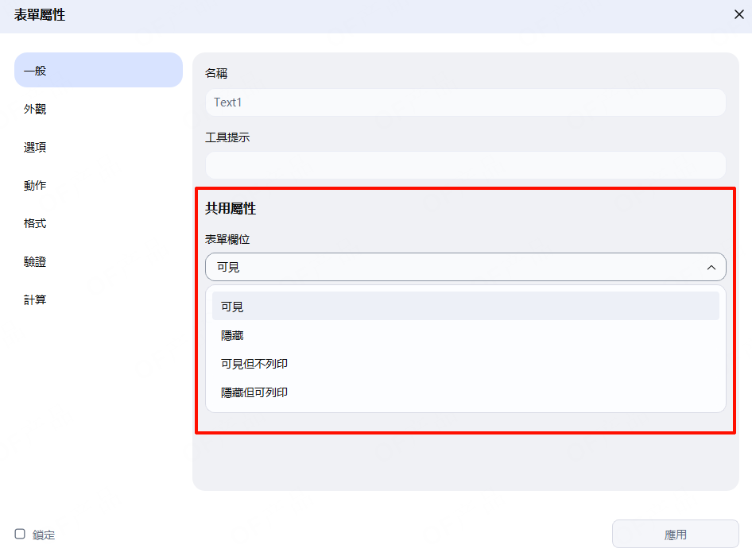Click the 工具提示 field label
Image resolution: width=752 pixels, height=560 pixels.
click(x=227, y=137)
